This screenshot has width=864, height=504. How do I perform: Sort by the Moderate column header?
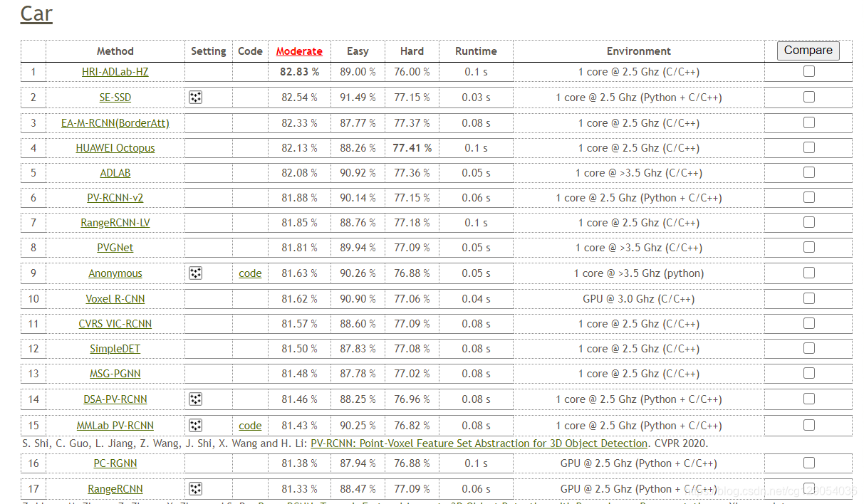point(299,51)
